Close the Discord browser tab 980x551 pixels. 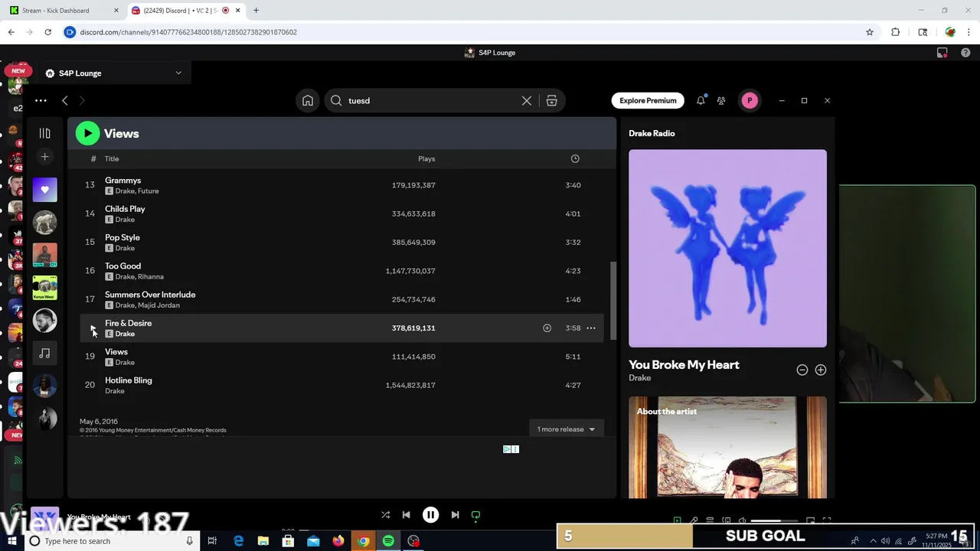click(237, 11)
